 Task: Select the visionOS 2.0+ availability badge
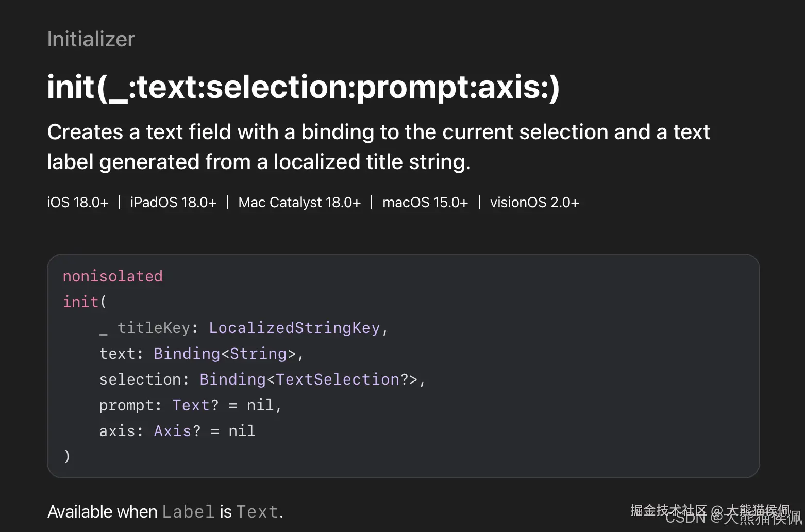(534, 203)
